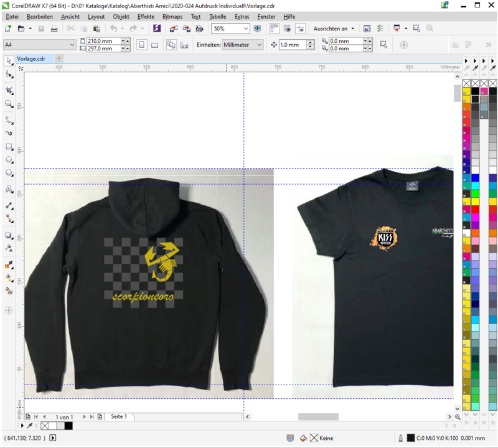Toggle show rulers button
Viewport: 498px width, 448px height.
[x=274, y=29]
